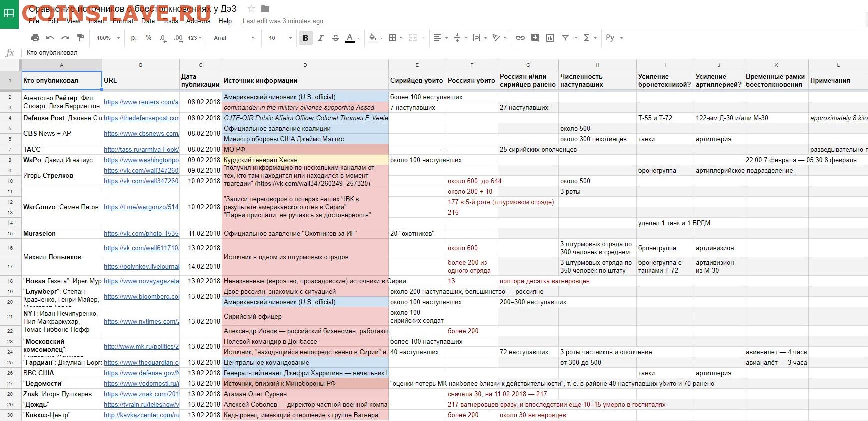Open the functions sigma button
This screenshot has width=868, height=421.
coord(587,38)
